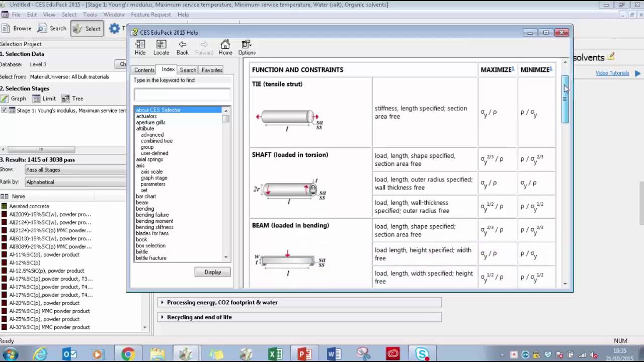The width and height of the screenshot is (644, 362).
Task: Add a new Limit selection stage
Action: pos(44,99)
